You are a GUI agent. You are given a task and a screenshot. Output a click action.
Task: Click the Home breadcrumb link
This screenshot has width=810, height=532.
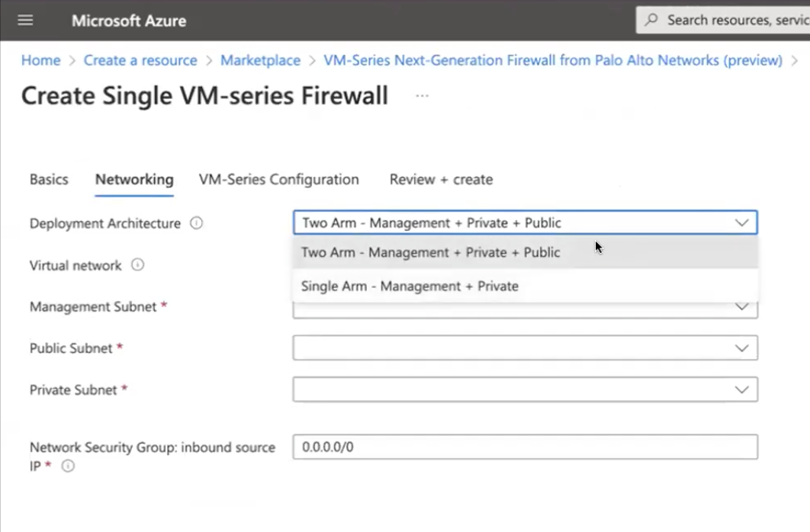[x=40, y=60]
